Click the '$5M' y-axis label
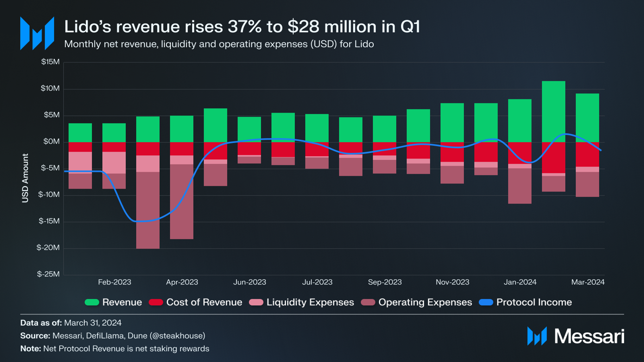The height and width of the screenshot is (362, 644). (x=52, y=115)
